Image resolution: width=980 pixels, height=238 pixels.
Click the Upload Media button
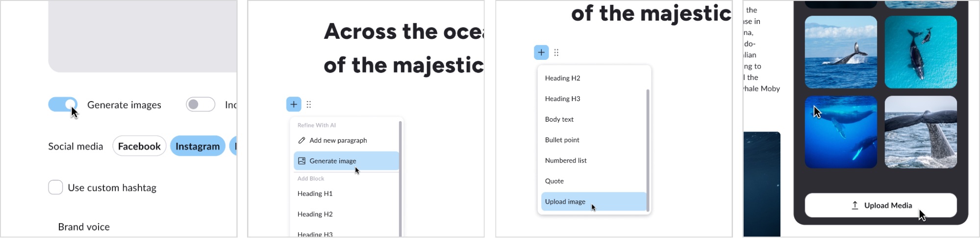point(880,206)
